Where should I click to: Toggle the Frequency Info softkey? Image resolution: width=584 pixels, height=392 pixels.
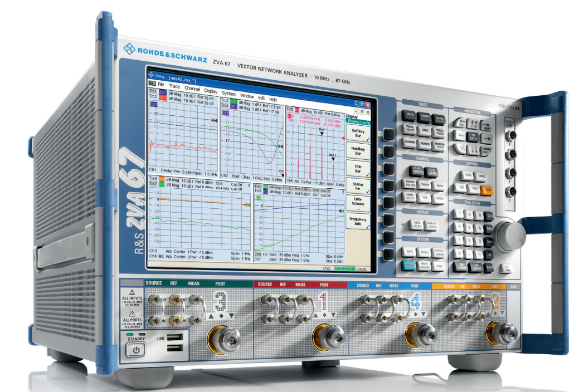point(358,221)
